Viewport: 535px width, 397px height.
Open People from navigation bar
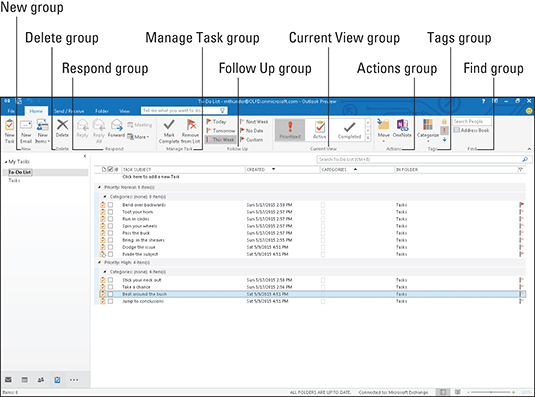tap(41, 380)
